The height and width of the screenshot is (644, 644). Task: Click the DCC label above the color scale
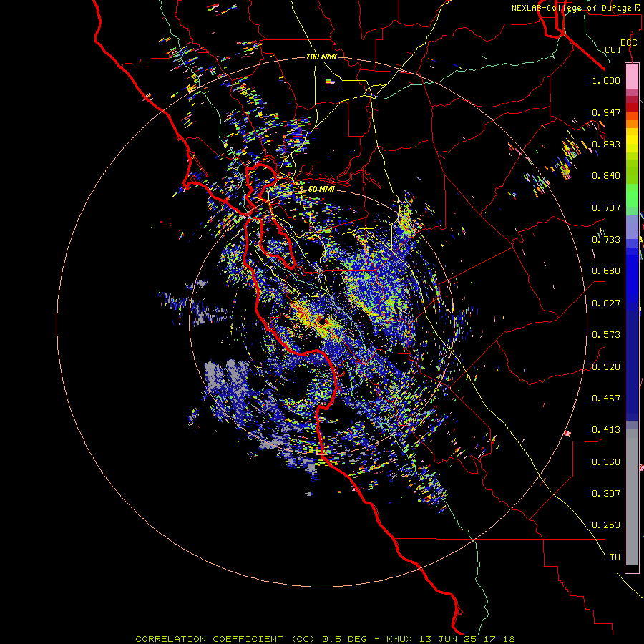point(628,43)
